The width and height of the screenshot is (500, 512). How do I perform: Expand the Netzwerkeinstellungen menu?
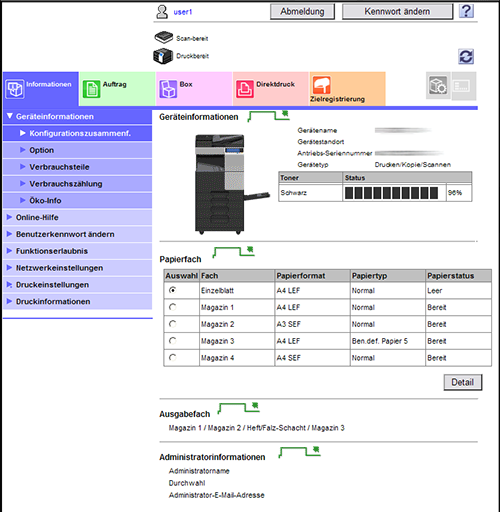77,268
